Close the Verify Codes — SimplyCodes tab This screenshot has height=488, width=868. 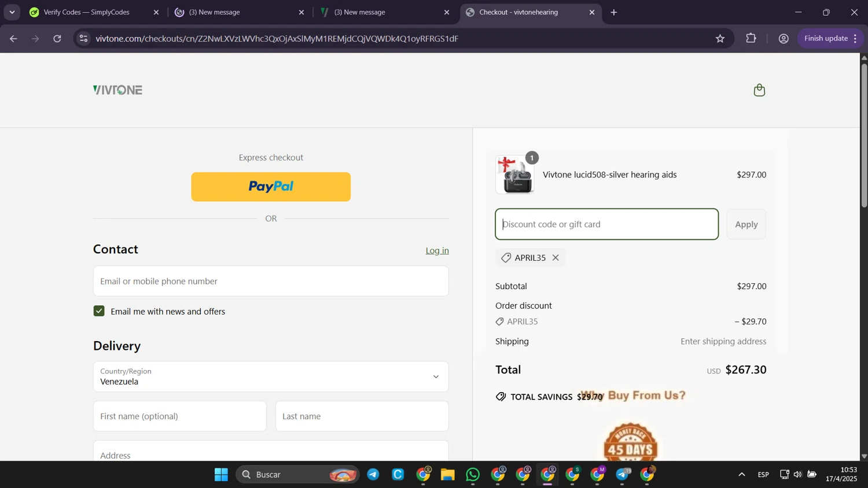click(x=156, y=12)
